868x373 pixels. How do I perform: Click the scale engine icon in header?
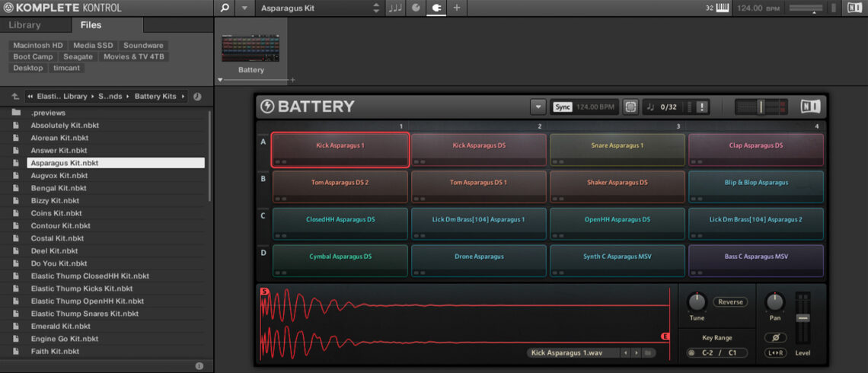[416, 8]
